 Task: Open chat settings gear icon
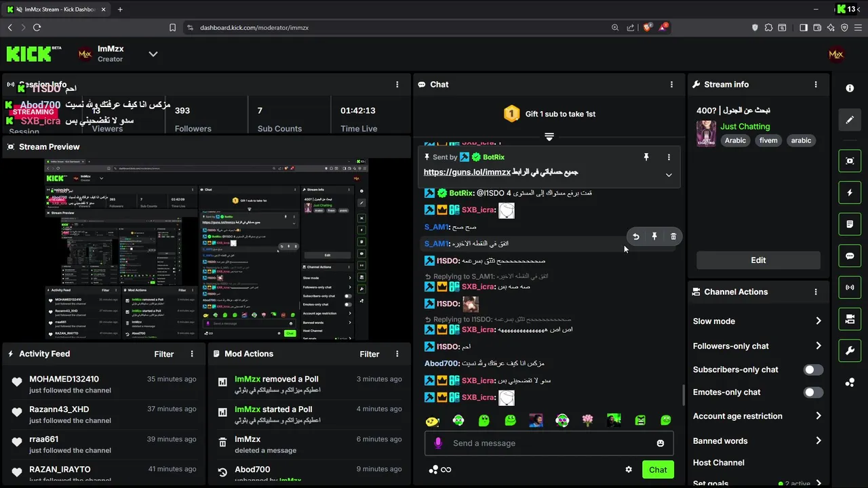629,470
